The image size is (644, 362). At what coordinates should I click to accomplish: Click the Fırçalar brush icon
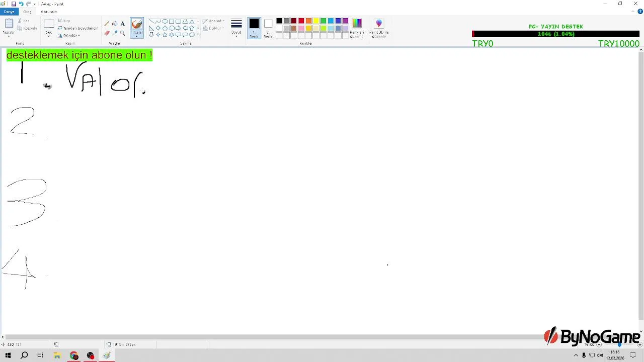tap(136, 24)
